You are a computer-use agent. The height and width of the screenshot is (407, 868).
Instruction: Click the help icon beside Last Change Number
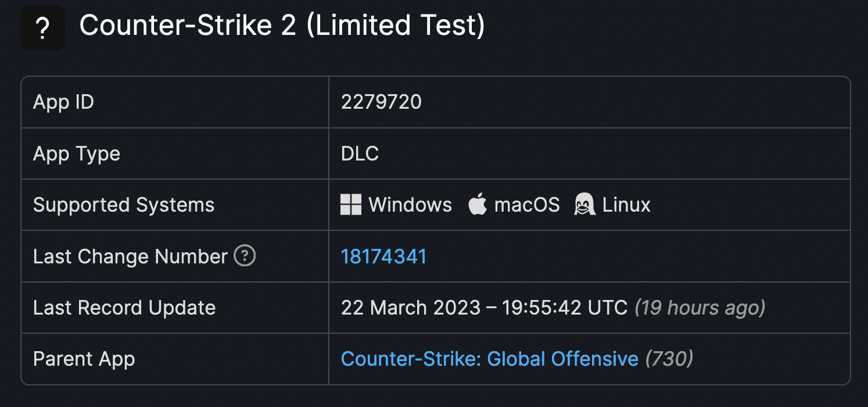pos(244,256)
